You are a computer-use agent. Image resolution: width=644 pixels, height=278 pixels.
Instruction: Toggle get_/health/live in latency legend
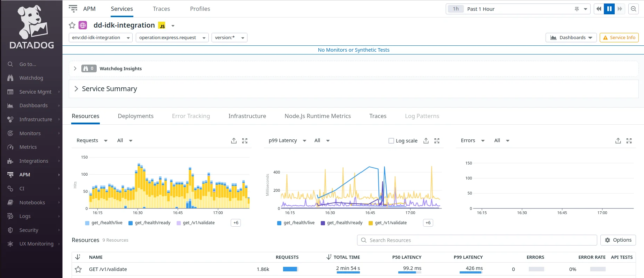296,223
